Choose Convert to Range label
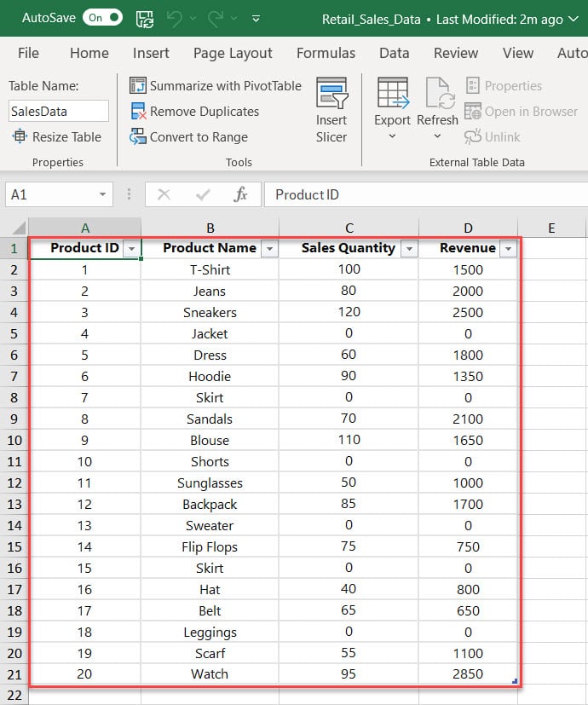The width and height of the screenshot is (588, 705). (199, 136)
